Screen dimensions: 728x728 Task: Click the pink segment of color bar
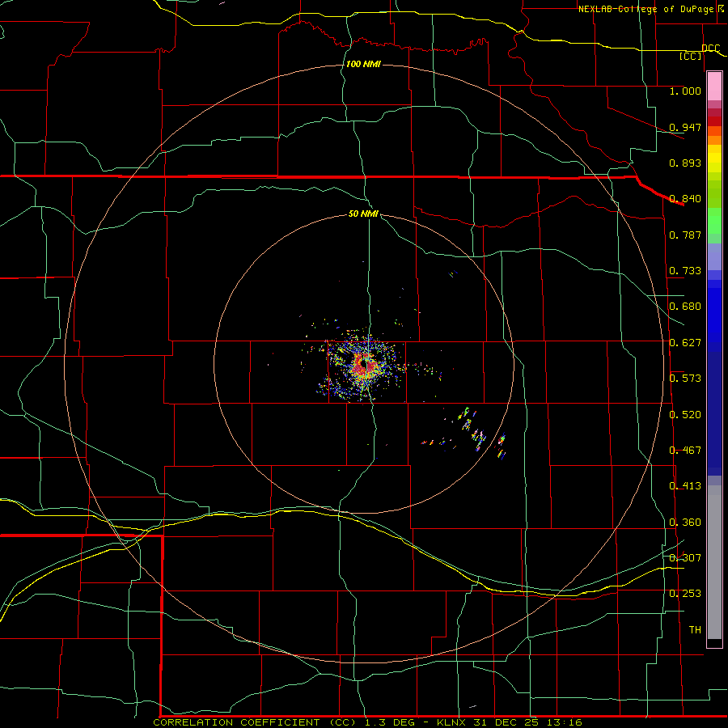(x=714, y=87)
